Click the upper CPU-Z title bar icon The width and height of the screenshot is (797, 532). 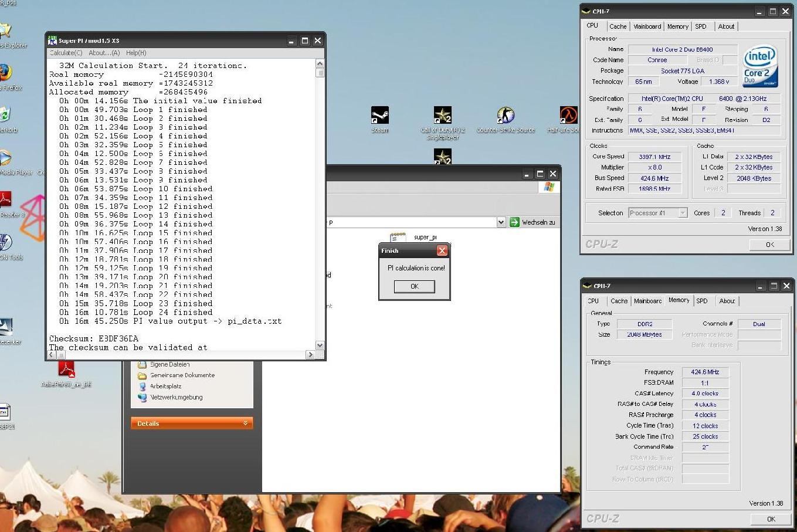pos(586,11)
